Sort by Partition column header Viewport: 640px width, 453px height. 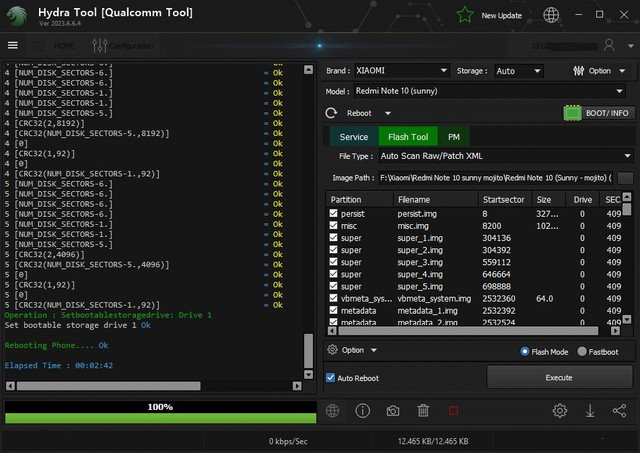360,199
